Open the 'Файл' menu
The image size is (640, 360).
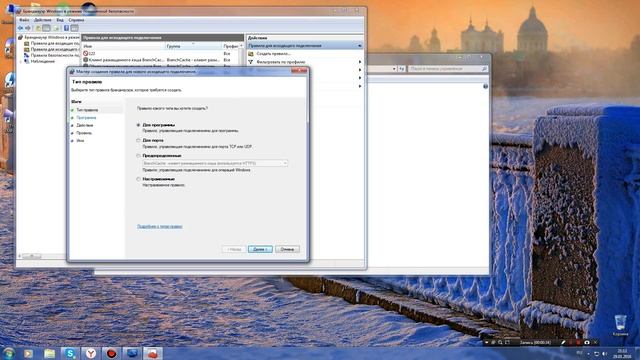[x=24, y=20]
